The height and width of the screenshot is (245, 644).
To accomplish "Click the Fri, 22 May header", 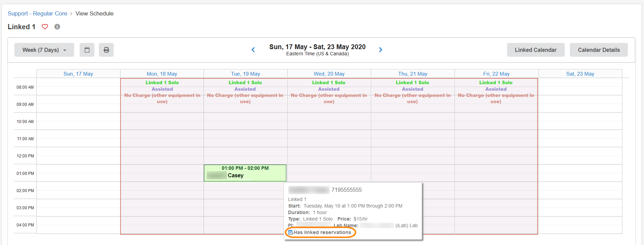I will pyautogui.click(x=496, y=74).
